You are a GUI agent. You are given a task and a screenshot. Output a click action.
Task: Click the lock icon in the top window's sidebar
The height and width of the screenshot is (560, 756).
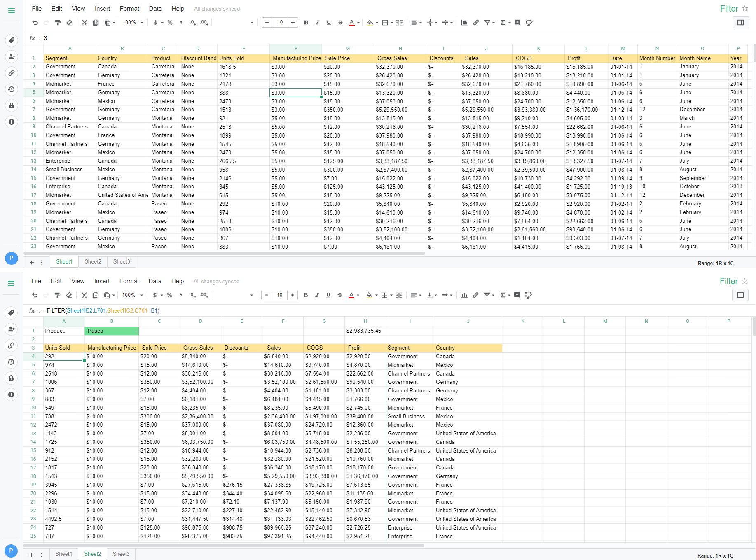point(12,105)
